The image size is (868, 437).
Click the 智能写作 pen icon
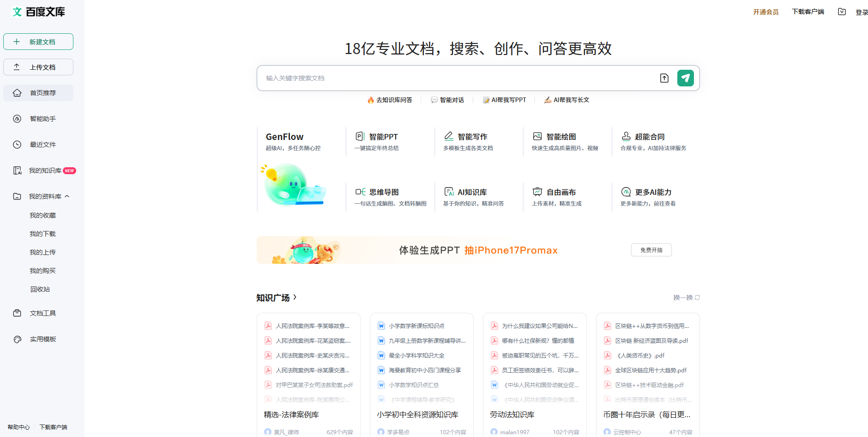(449, 136)
